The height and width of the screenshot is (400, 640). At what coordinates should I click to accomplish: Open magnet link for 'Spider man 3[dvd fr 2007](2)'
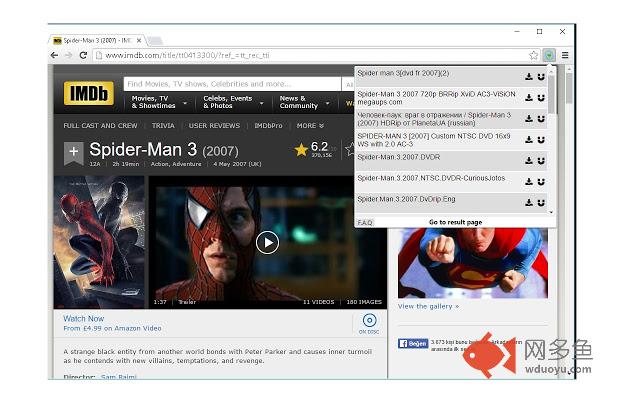541,76
